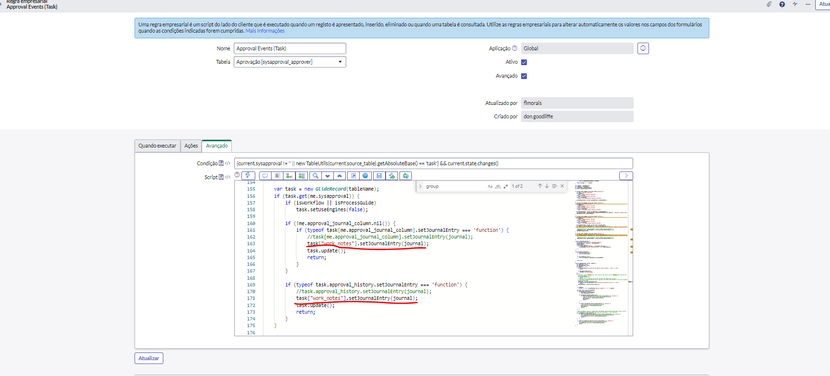Click the Atualizar button below the form
830x376 pixels.
pos(149,358)
